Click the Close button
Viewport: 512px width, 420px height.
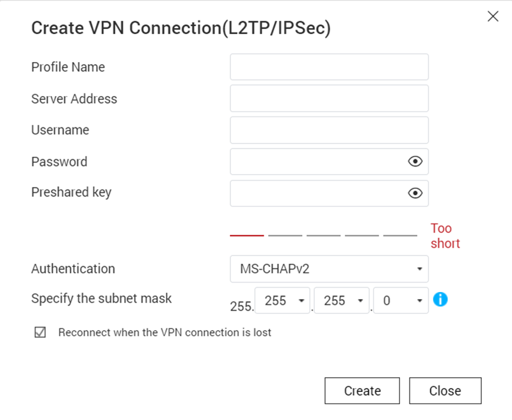point(445,391)
